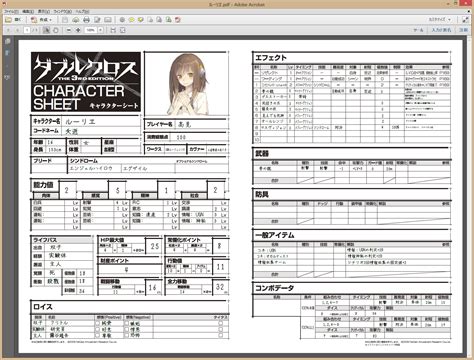
Task: Click the Save file icon
Action: [65, 20]
